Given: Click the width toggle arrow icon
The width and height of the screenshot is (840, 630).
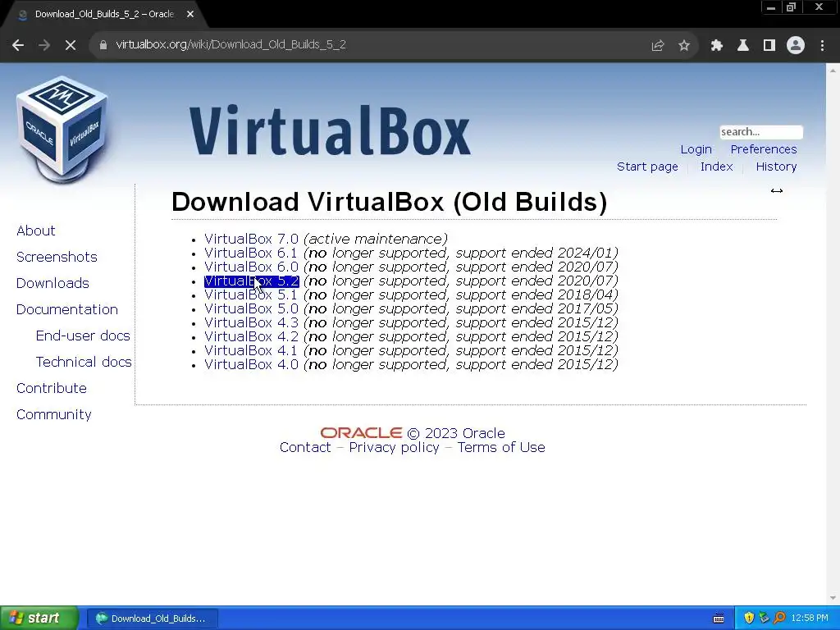Looking at the screenshot, I should click(776, 190).
